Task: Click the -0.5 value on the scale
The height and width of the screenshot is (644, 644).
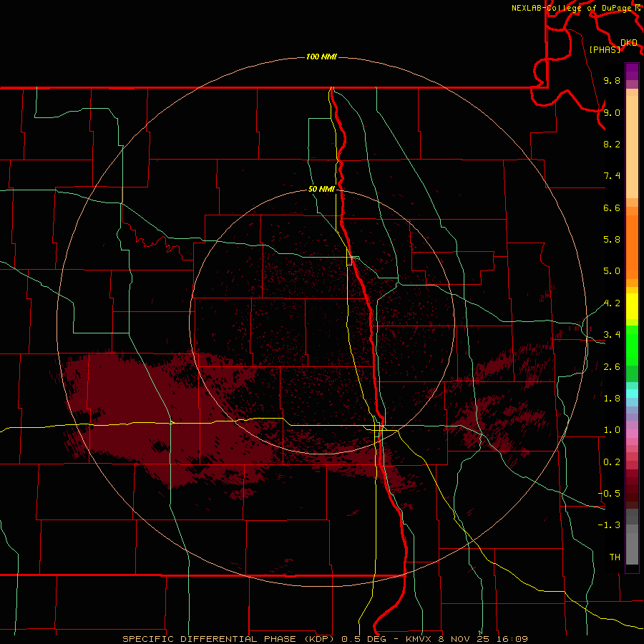Action: [609, 493]
